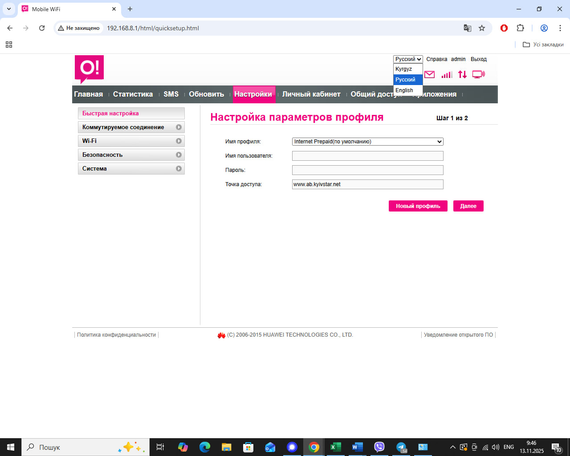Click the Пошук taskbar search box
This screenshot has width=570, height=456.
point(86,447)
